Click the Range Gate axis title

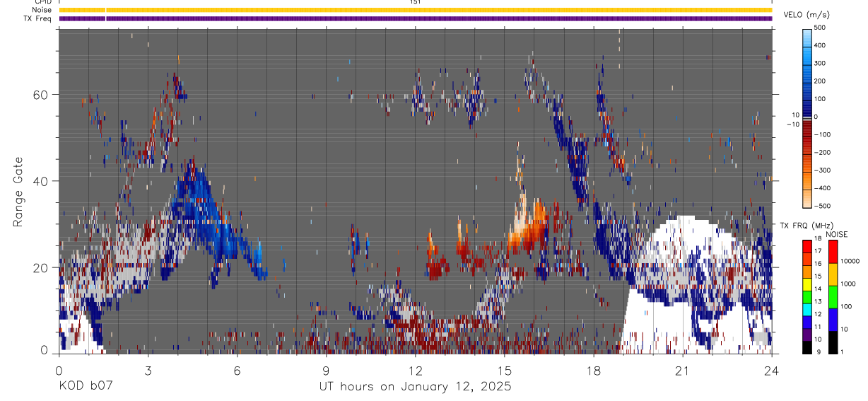(x=18, y=192)
